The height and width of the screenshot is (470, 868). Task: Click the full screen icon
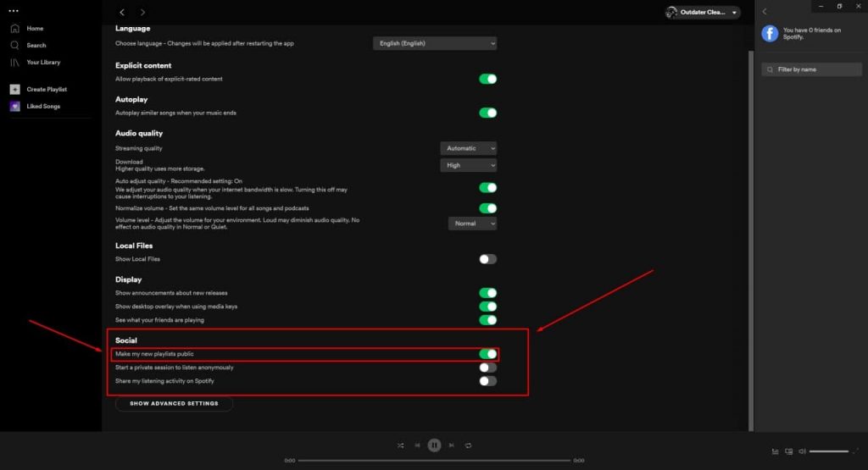click(x=856, y=451)
